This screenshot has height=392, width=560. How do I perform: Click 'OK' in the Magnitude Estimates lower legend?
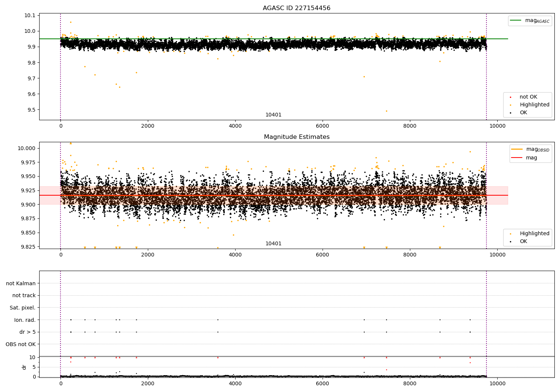click(x=523, y=242)
